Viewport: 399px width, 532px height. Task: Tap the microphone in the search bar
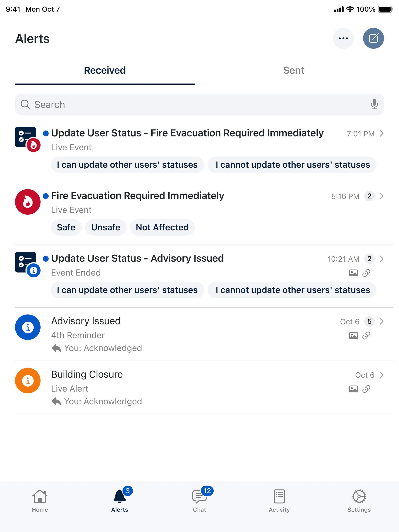tap(374, 104)
